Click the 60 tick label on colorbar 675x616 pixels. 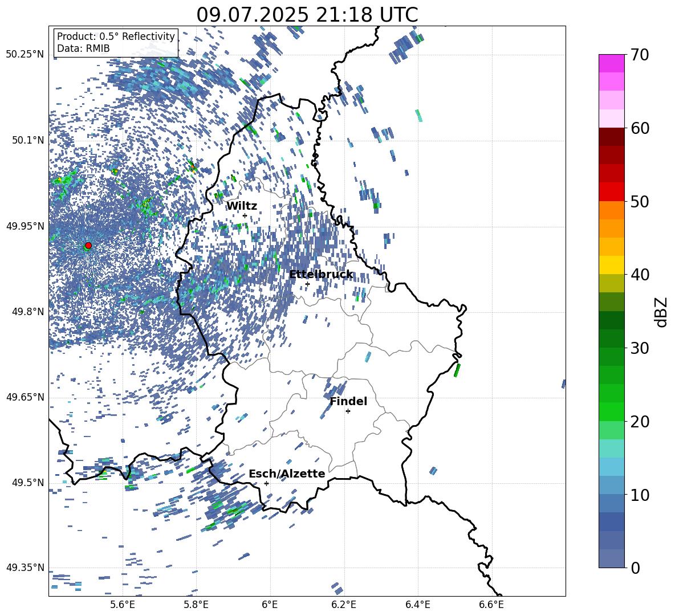pyautogui.click(x=640, y=128)
